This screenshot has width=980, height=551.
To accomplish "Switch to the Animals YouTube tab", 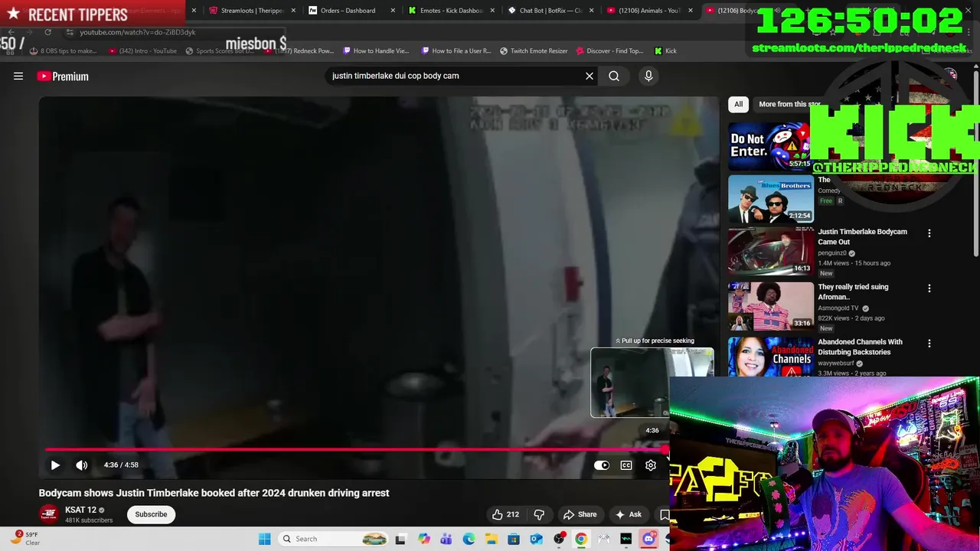I will (x=648, y=11).
